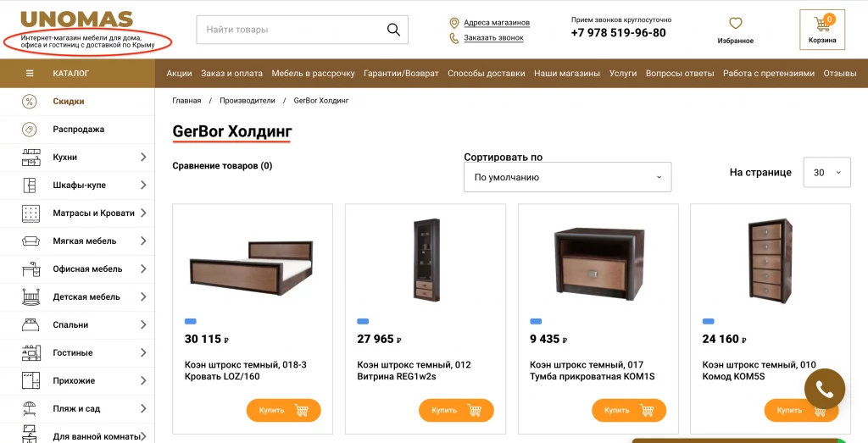Expand the Мягкая мебель category arrow
868x443 pixels.
point(143,241)
